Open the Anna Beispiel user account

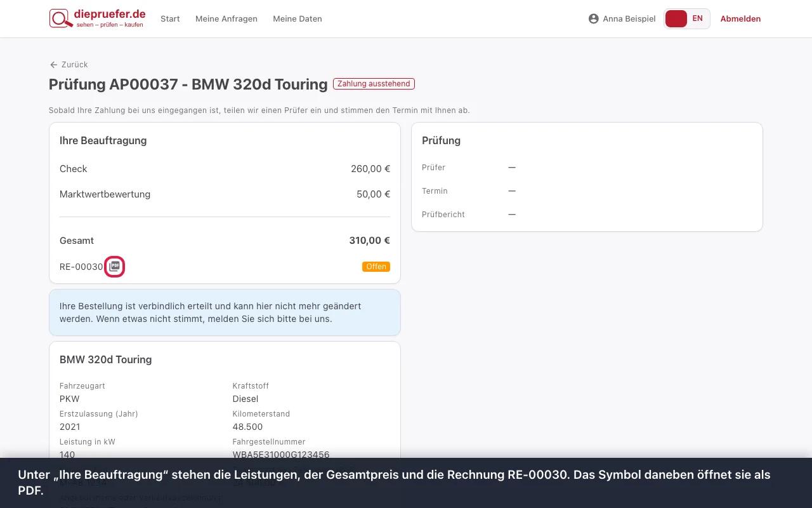click(622, 19)
